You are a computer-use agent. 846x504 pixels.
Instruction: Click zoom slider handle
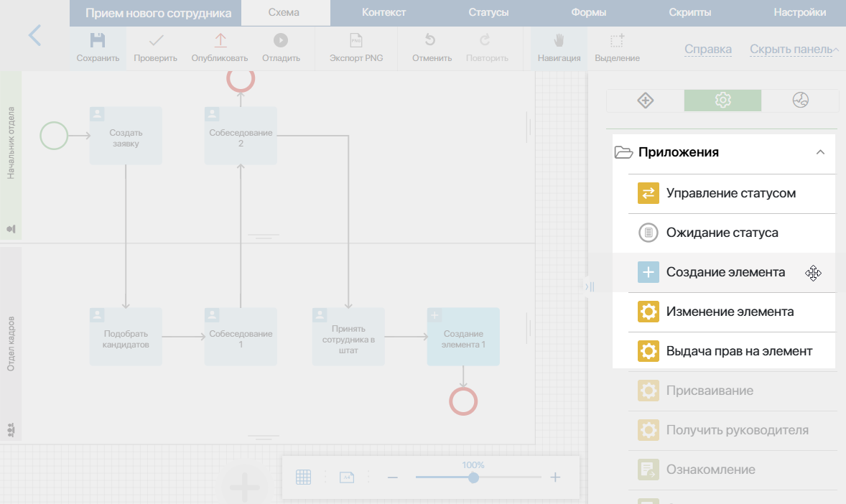(x=473, y=477)
